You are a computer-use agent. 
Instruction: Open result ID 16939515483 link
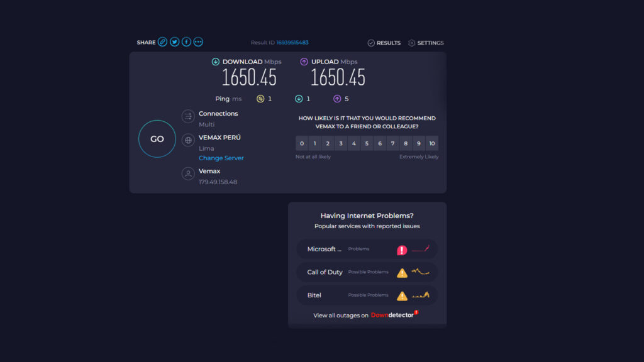pyautogui.click(x=292, y=43)
